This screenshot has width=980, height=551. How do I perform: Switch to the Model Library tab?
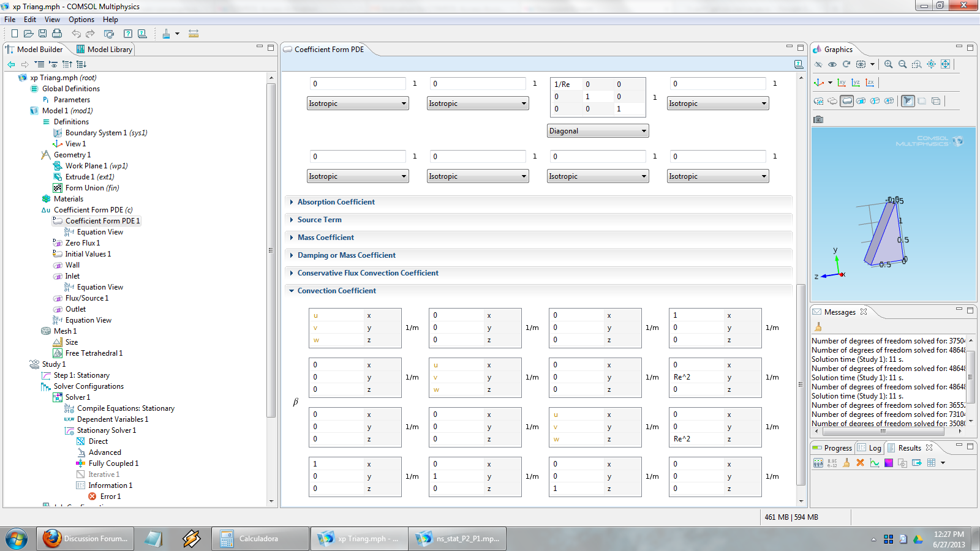coord(104,50)
